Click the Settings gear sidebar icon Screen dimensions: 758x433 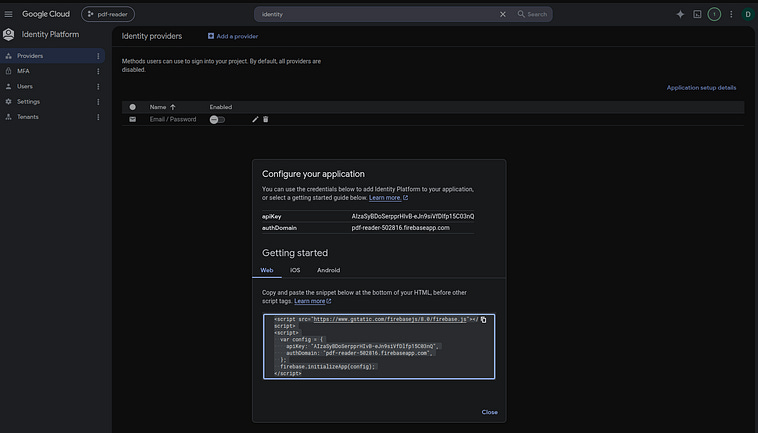coord(8,101)
